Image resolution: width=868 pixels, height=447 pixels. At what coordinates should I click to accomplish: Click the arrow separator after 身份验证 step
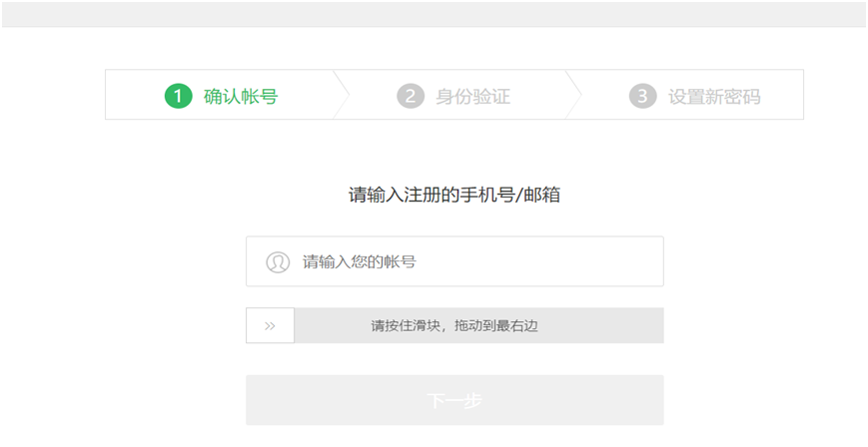pyautogui.click(x=574, y=95)
